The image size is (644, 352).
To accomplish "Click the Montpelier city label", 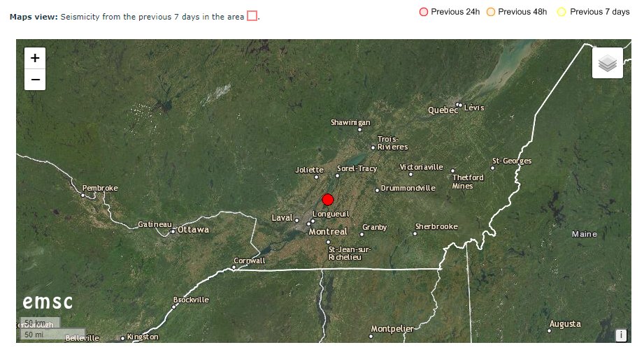I will (x=392, y=329).
